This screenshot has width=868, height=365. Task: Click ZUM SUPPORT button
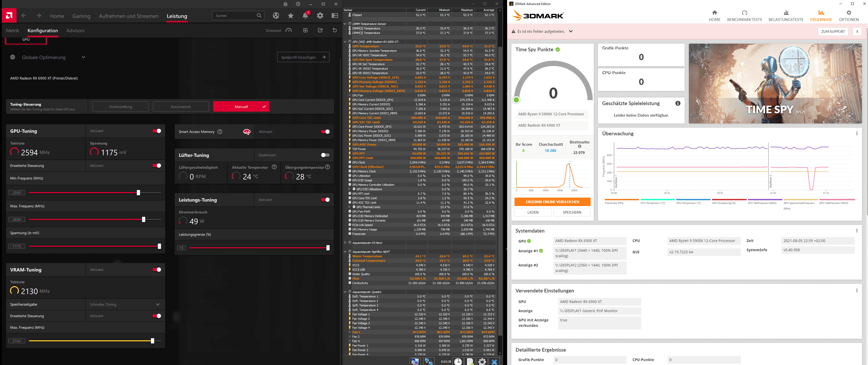[833, 32]
